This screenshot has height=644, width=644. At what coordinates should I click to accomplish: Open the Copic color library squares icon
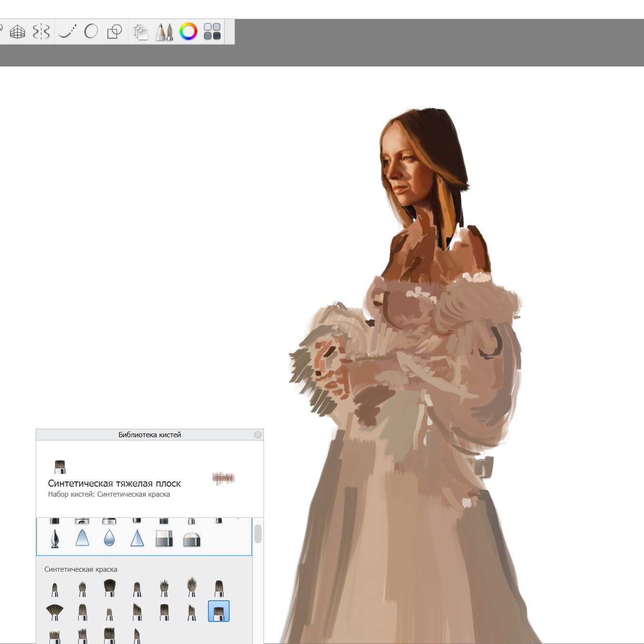coord(212,31)
